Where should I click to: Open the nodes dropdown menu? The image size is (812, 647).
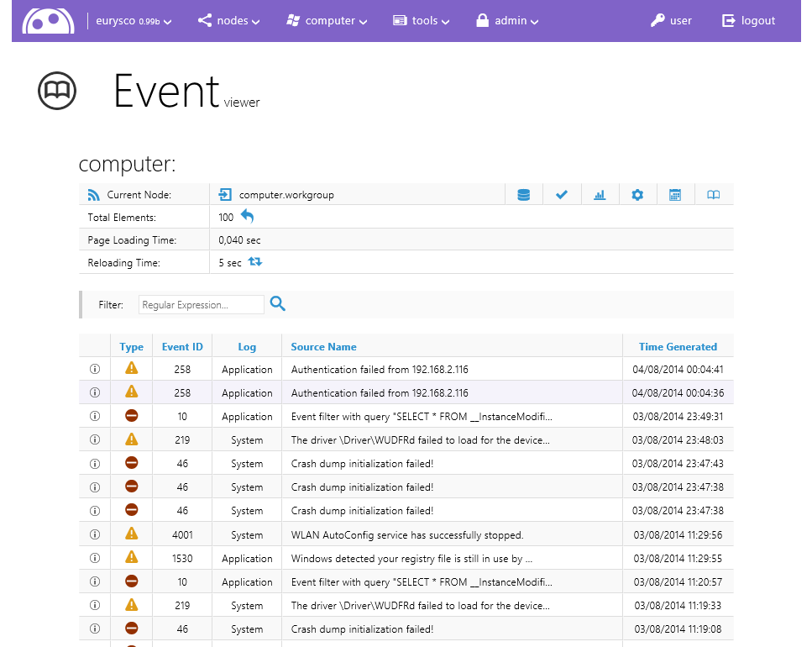(229, 21)
